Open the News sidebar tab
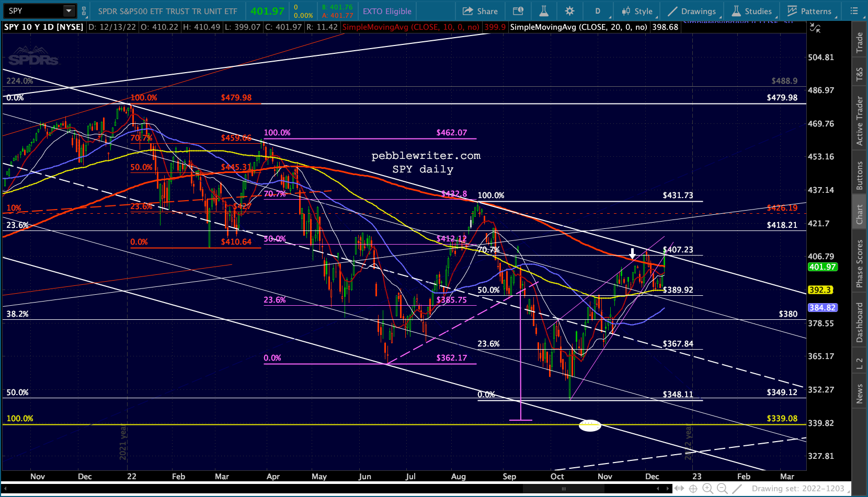 click(x=860, y=394)
